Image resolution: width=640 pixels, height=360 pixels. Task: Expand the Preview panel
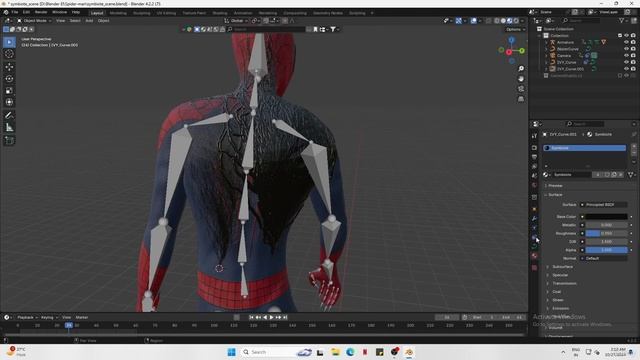pyautogui.click(x=555, y=186)
